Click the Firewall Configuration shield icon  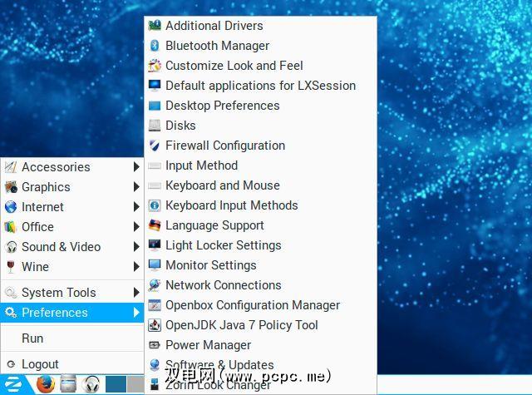(155, 146)
